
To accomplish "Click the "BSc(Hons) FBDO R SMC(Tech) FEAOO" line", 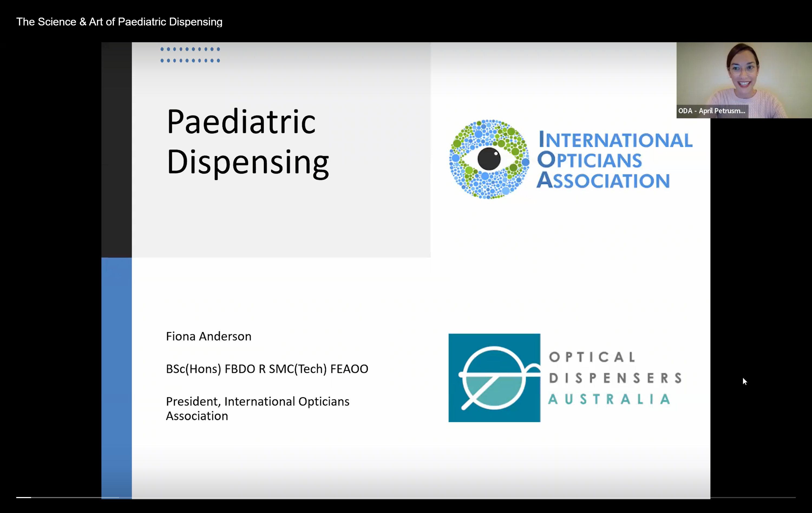I will 267,369.
